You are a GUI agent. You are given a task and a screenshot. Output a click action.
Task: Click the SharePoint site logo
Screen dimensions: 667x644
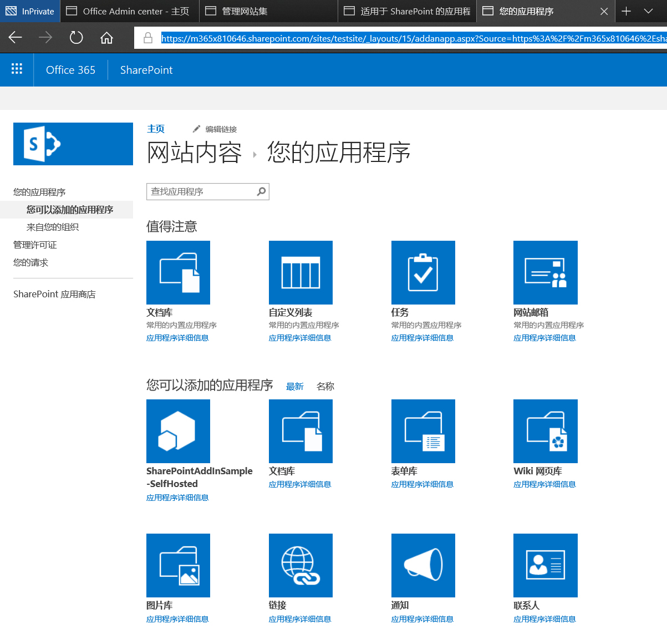73,144
